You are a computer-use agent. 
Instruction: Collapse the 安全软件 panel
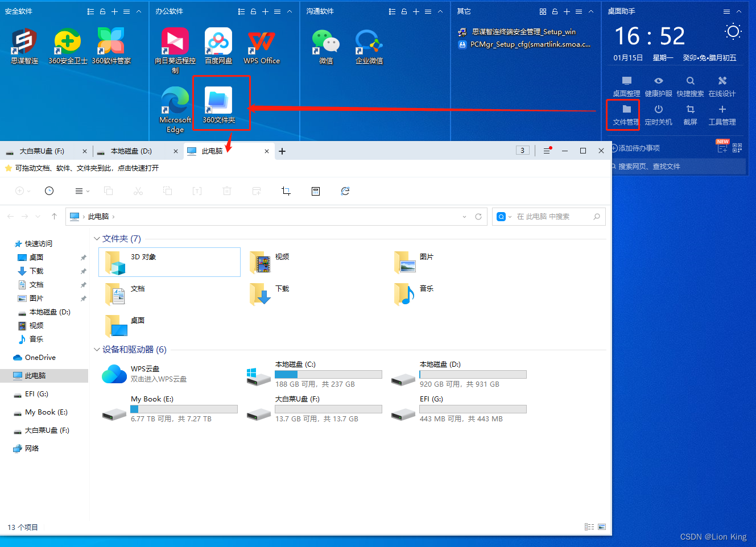click(138, 11)
